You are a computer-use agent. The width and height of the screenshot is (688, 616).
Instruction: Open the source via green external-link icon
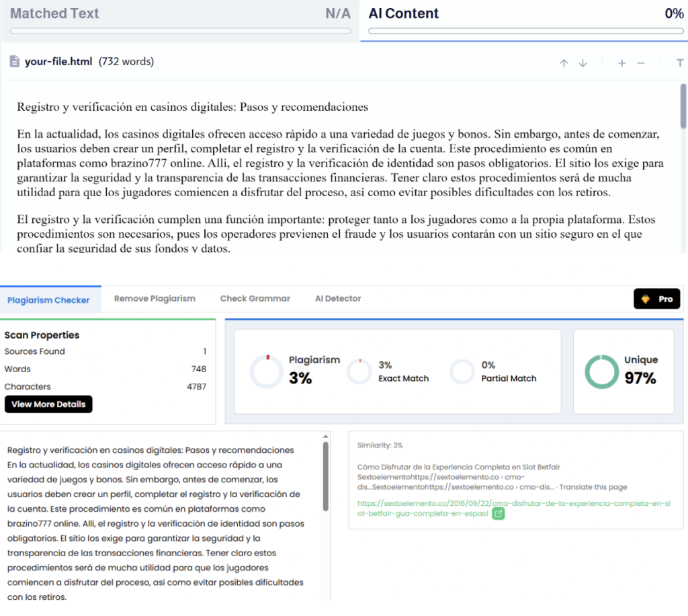click(499, 513)
